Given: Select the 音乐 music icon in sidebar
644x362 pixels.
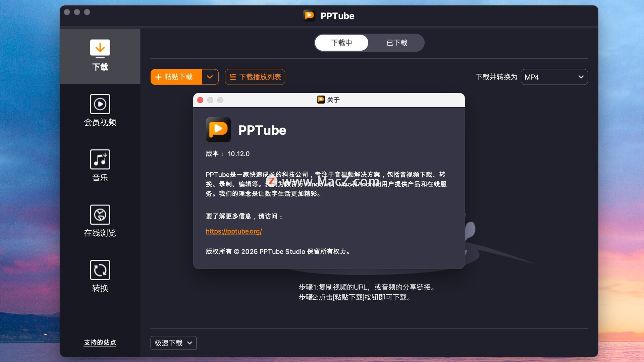Looking at the screenshot, I should click(100, 159).
